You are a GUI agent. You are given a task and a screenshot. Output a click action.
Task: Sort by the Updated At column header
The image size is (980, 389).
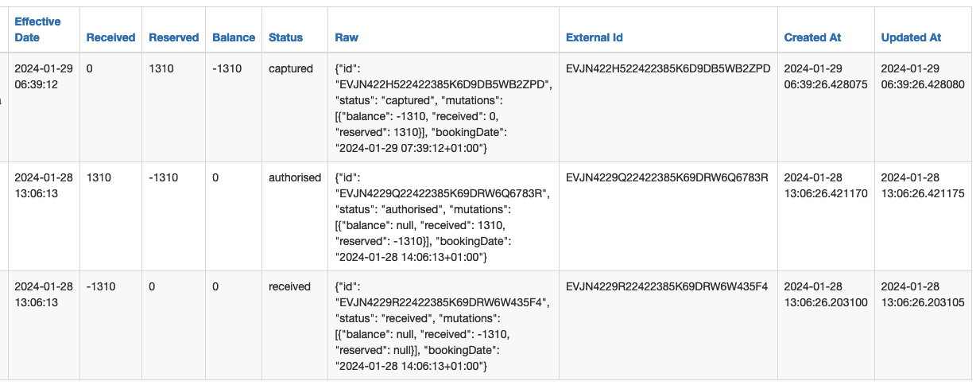[x=911, y=37]
